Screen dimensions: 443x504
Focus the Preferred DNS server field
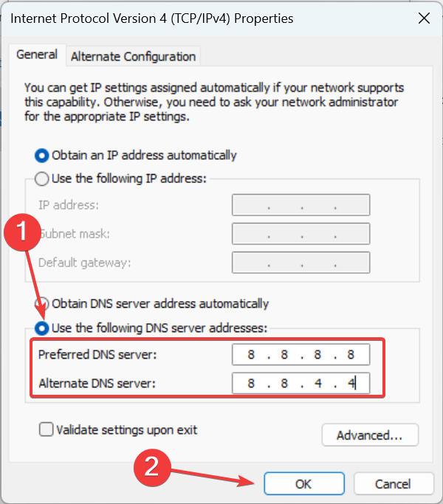(301, 354)
